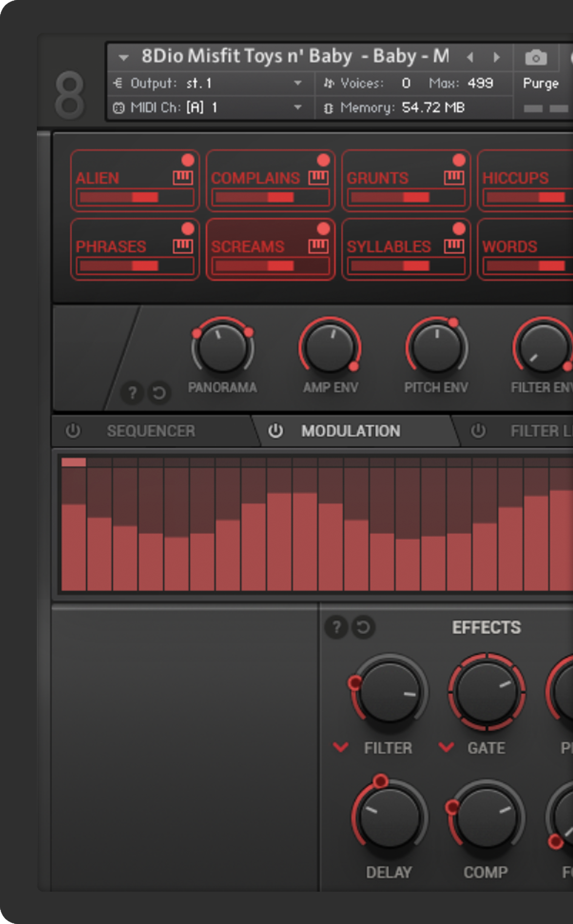Screen dimensions: 573x924
Task: Expand the GATE effect options chevron
Action: [446, 747]
